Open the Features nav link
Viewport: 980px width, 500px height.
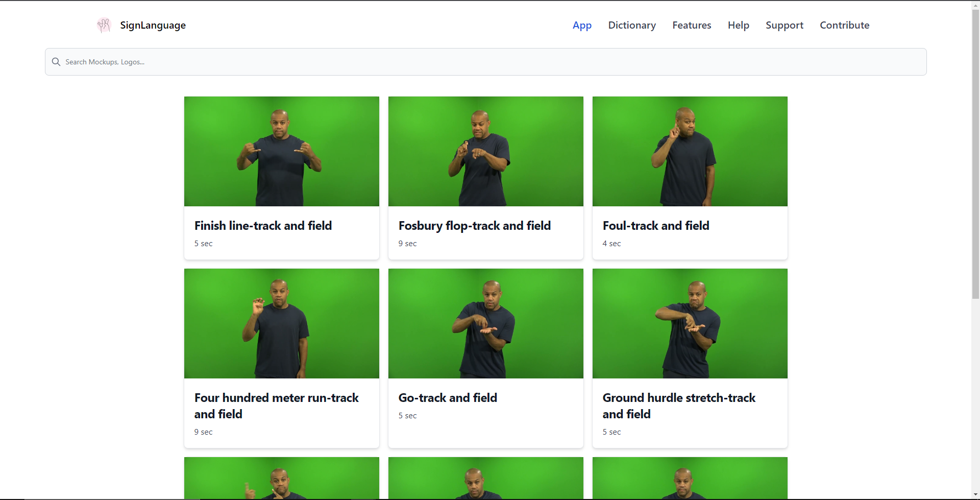(x=692, y=25)
